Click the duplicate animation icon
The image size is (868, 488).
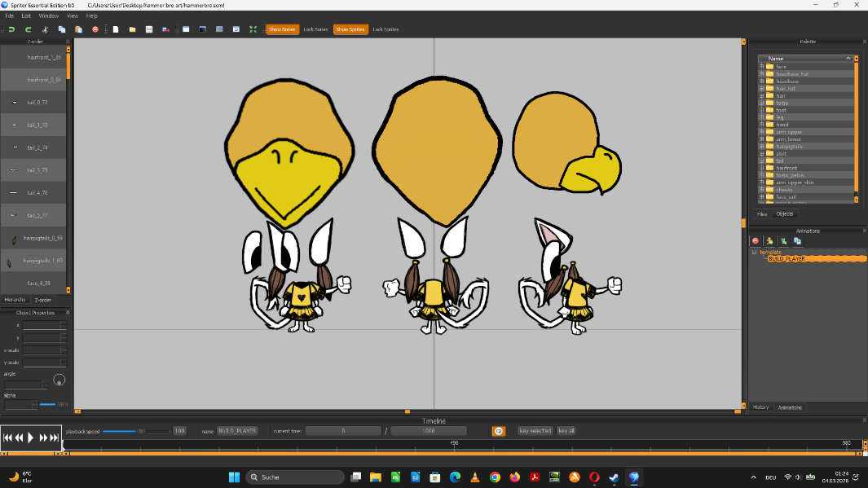click(798, 240)
